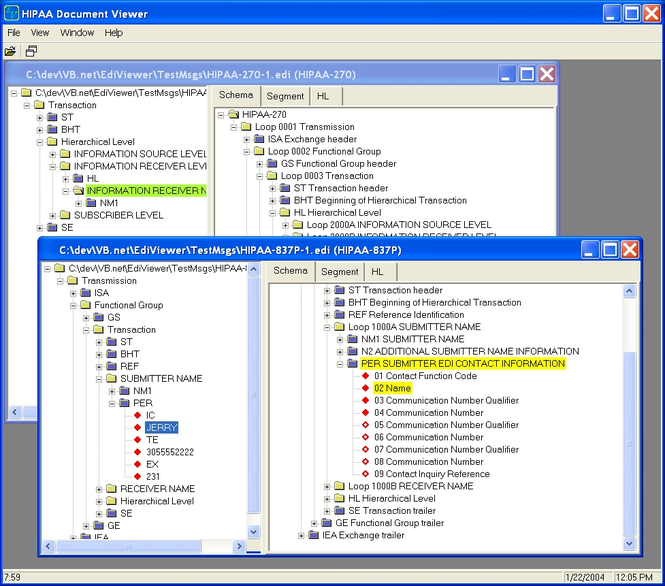Click schema pane scroll-up arrow in 837P window

(x=629, y=291)
